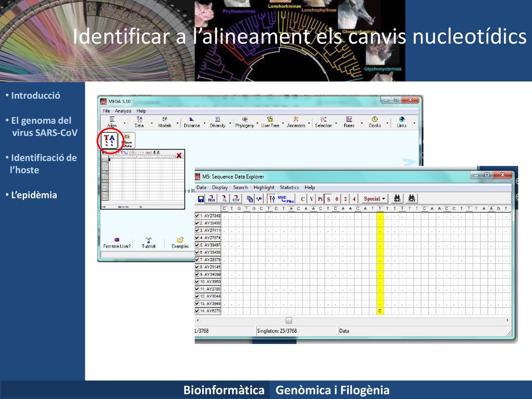The width and height of the screenshot is (532, 399).
Task: Export data to XL icon
Action: tap(224, 199)
